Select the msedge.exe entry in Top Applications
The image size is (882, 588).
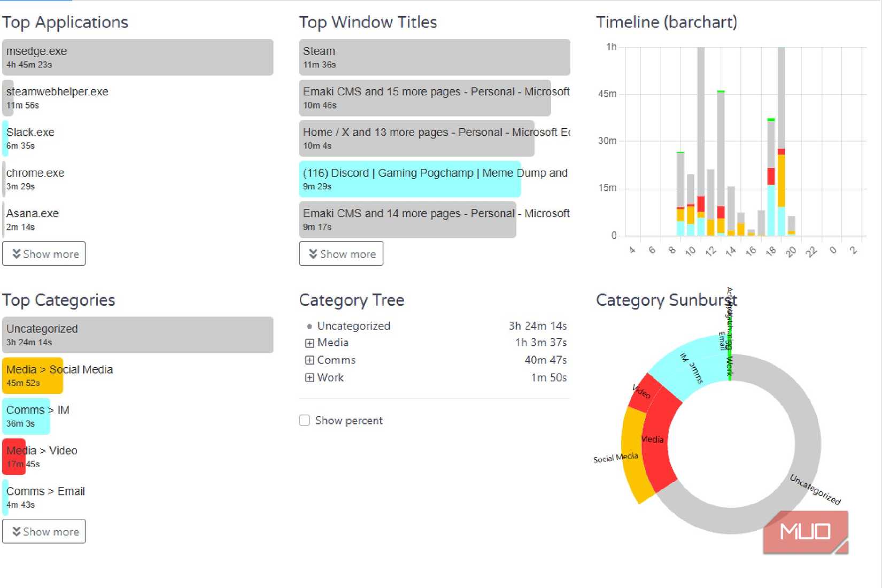click(137, 57)
